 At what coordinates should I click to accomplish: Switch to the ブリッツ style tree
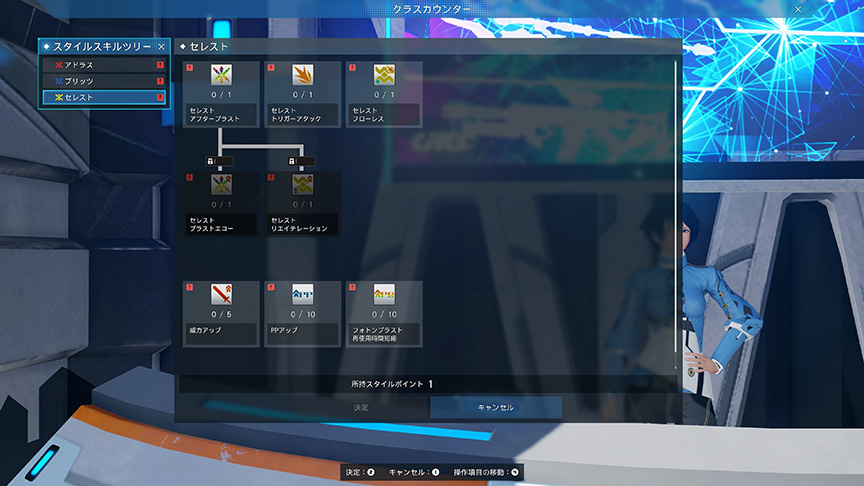point(102,81)
